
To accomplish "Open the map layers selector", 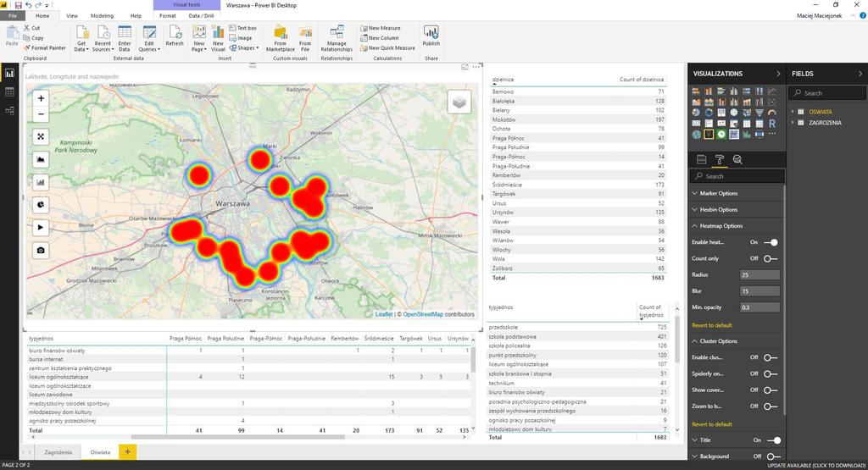I will click(459, 102).
